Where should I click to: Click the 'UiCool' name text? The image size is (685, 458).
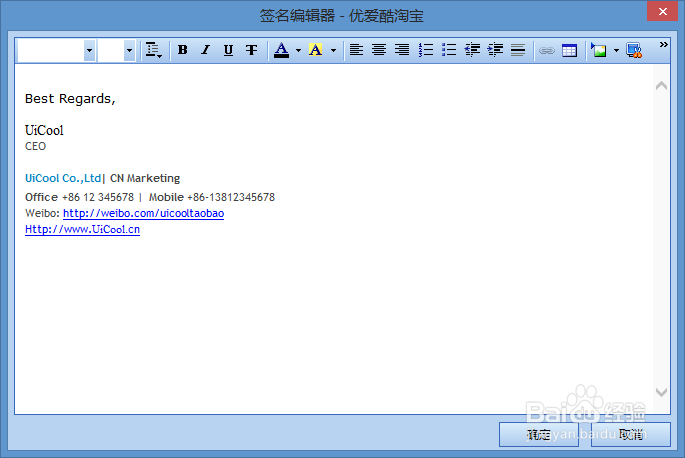point(44,130)
